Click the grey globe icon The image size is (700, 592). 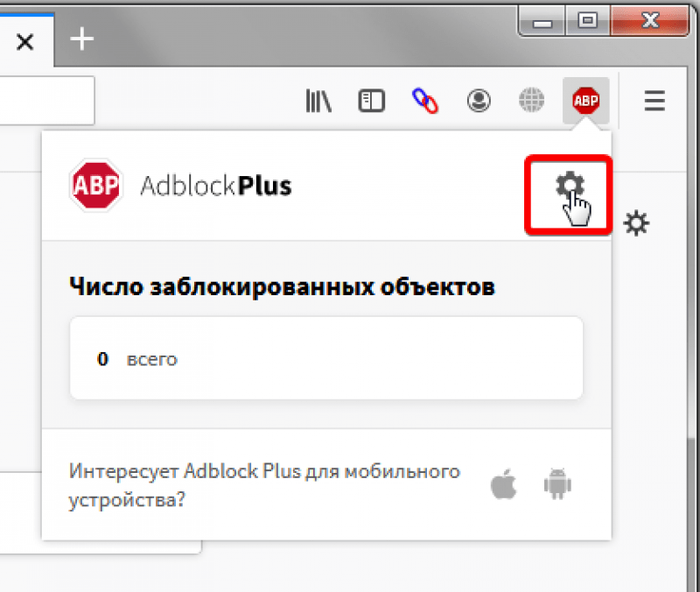click(x=531, y=100)
